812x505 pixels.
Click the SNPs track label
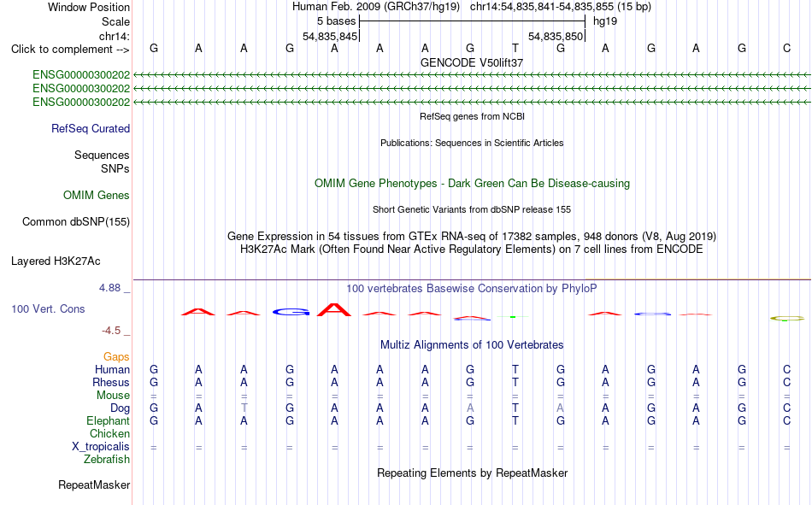coord(115,169)
